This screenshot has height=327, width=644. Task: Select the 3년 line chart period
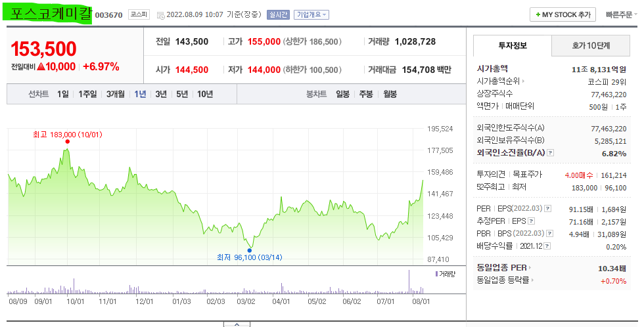pyautogui.click(x=161, y=95)
